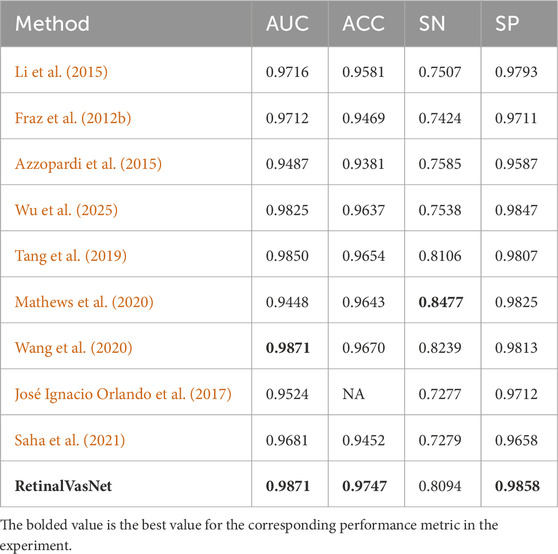
Task: Open the Li et al. (2015) citation
Action: coord(61,72)
